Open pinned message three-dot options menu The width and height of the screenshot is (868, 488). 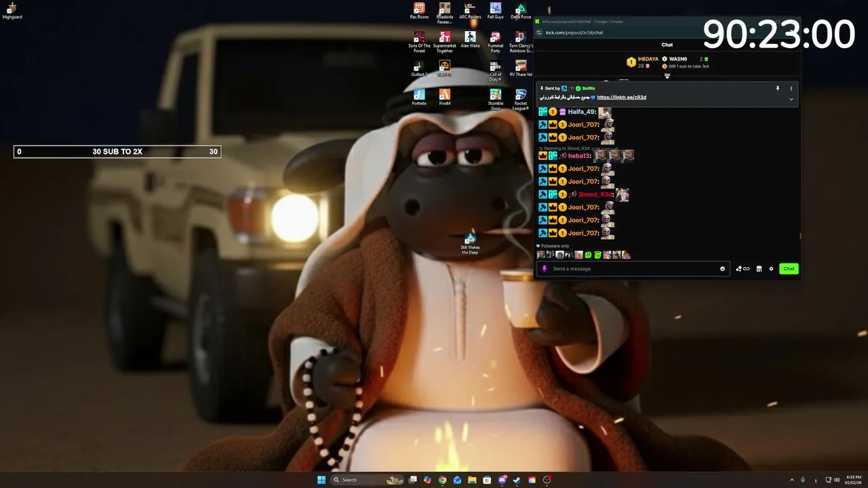tap(791, 88)
